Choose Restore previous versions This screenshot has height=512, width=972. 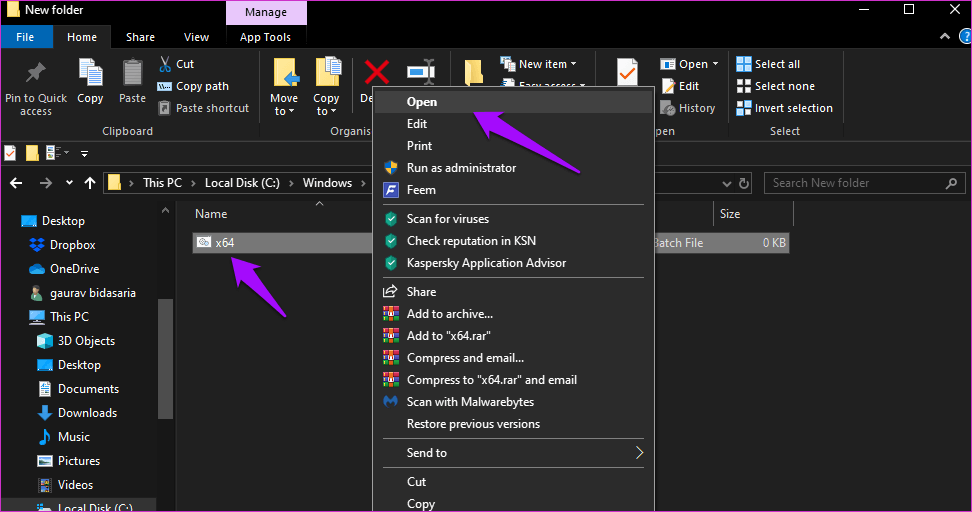[515, 424]
